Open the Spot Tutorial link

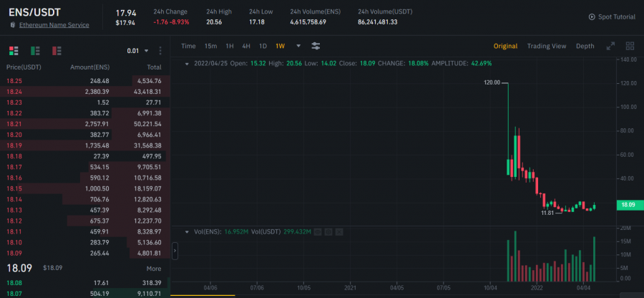(x=617, y=17)
